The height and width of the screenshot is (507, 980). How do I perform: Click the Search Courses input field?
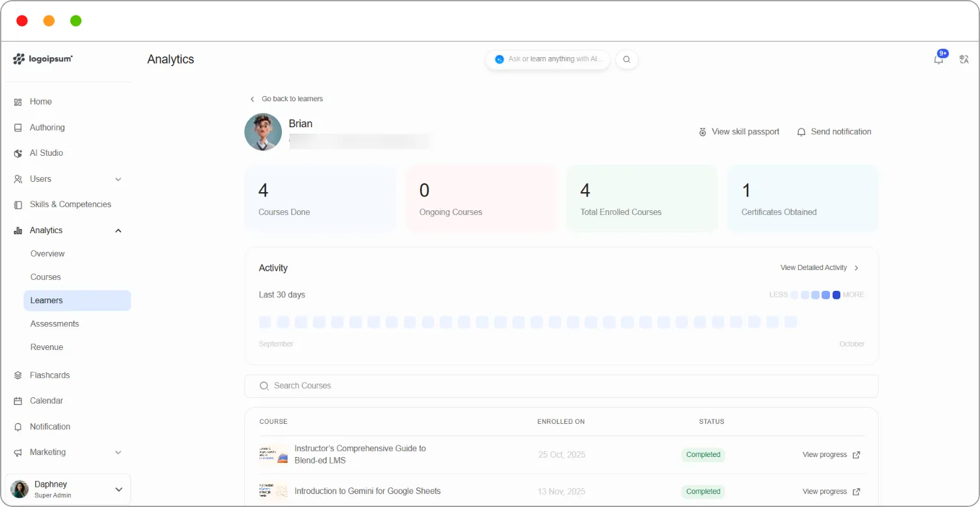tap(561, 386)
